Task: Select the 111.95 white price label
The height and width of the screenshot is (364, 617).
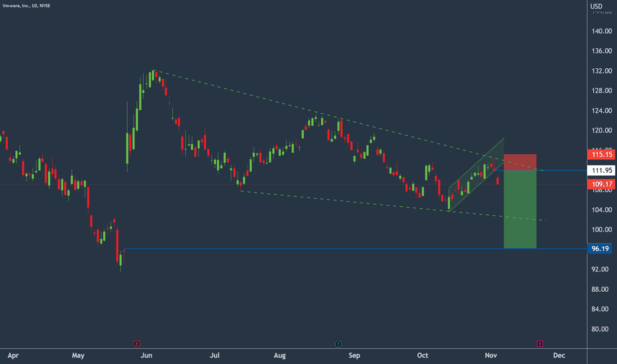Action: [x=602, y=170]
